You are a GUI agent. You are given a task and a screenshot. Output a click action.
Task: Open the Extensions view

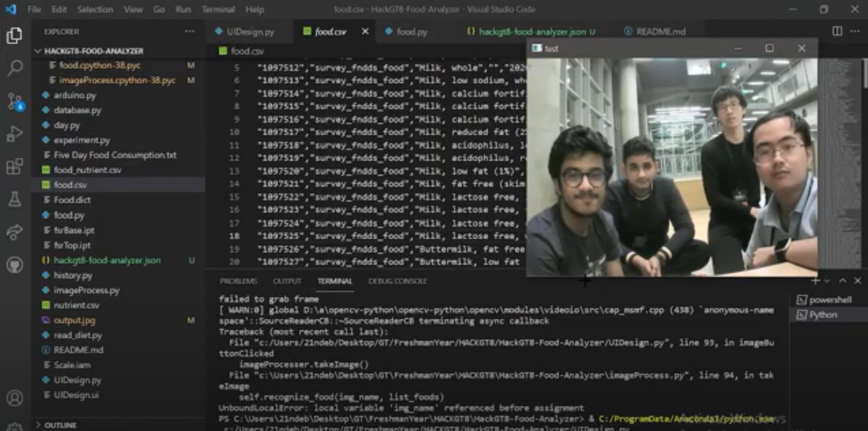pyautogui.click(x=14, y=166)
